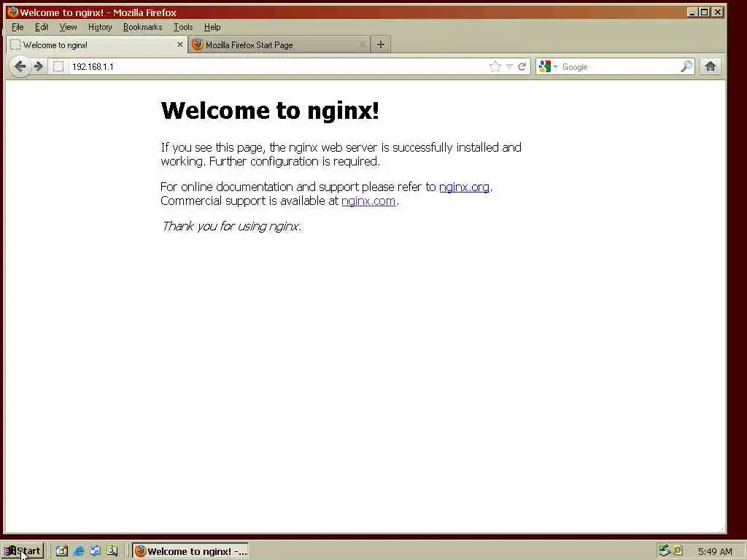The image size is (747, 560).
Task: Open the URL history dropdown arrow
Action: pos(509,66)
